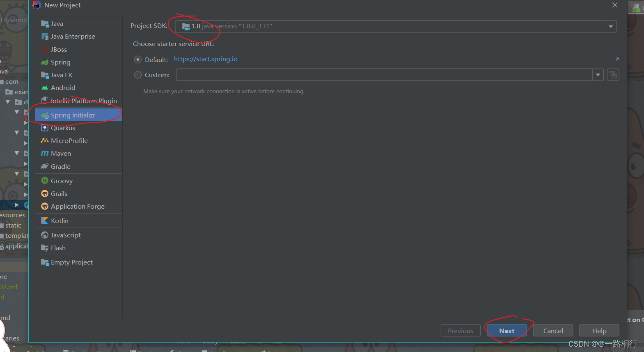Click the Grails icon
This screenshot has width=644, height=352.
(45, 194)
